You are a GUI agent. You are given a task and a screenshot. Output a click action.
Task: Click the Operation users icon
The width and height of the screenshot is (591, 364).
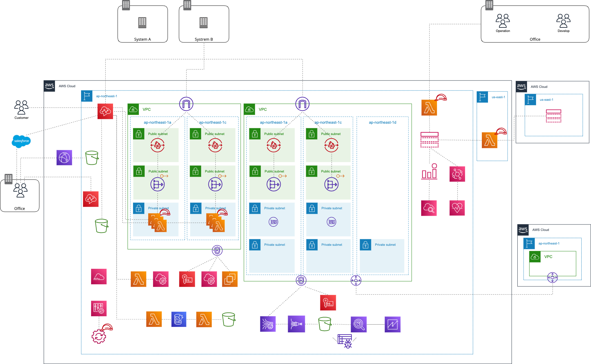coord(503,21)
